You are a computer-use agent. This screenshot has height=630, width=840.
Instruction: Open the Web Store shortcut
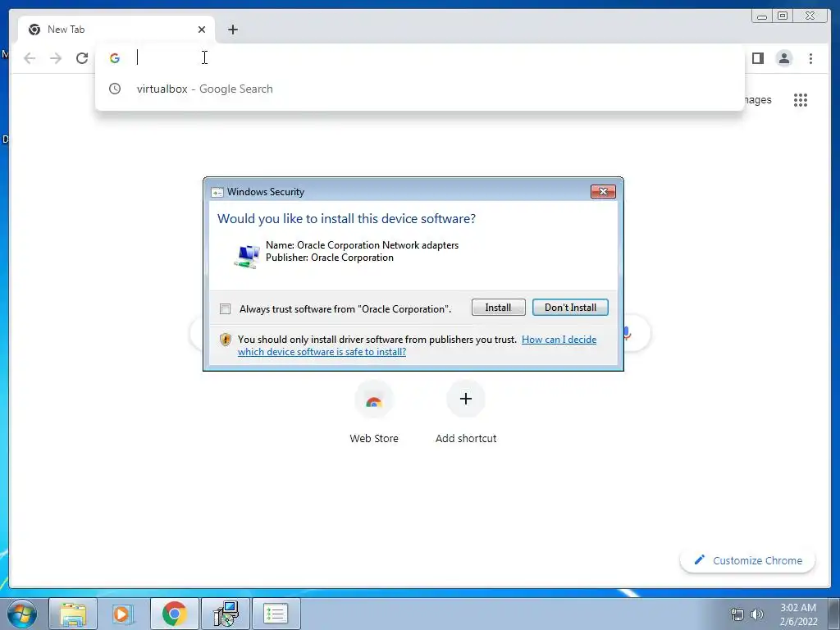[374, 413]
